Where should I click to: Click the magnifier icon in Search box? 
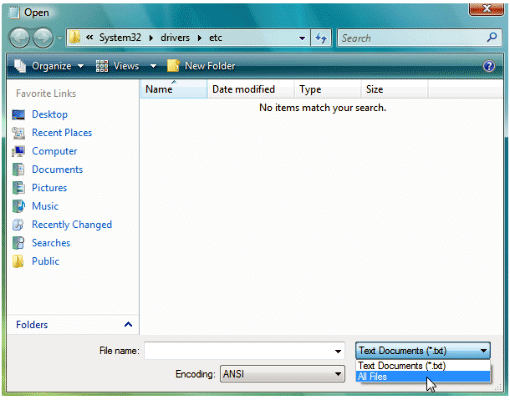(x=492, y=37)
